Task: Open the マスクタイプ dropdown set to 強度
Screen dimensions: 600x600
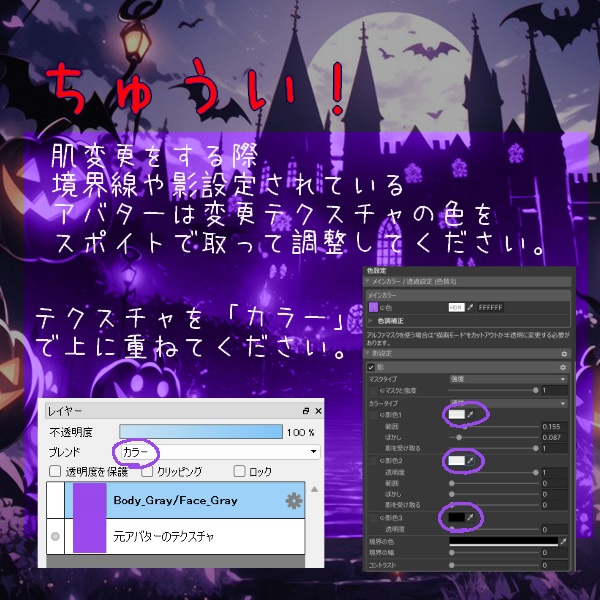Action: tap(508, 379)
